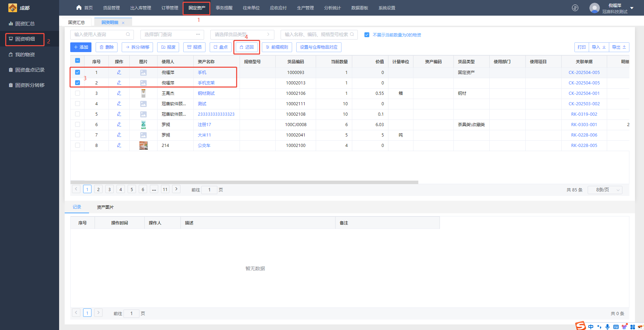Open linked order CK-202504-001

tap(584, 93)
